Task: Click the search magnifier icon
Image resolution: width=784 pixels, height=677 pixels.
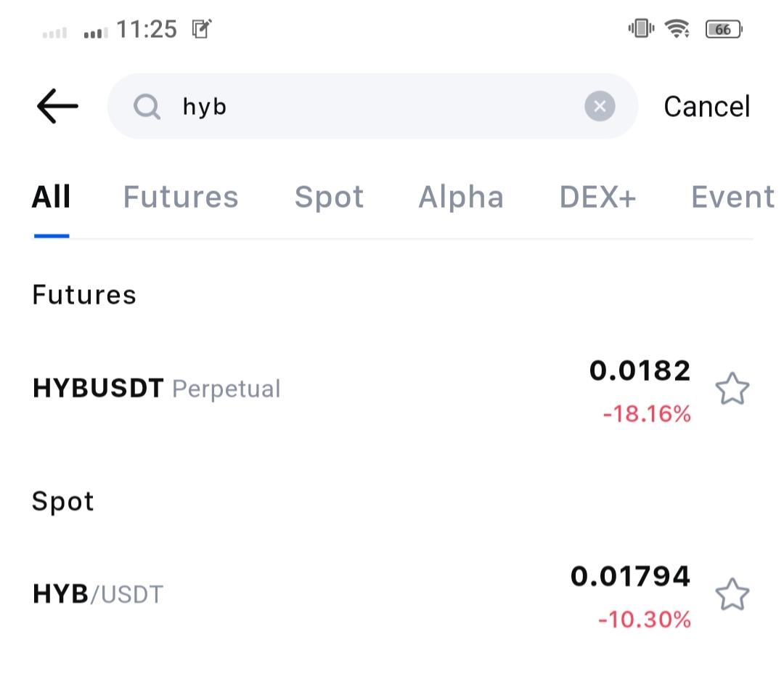Action: pyautogui.click(x=147, y=107)
